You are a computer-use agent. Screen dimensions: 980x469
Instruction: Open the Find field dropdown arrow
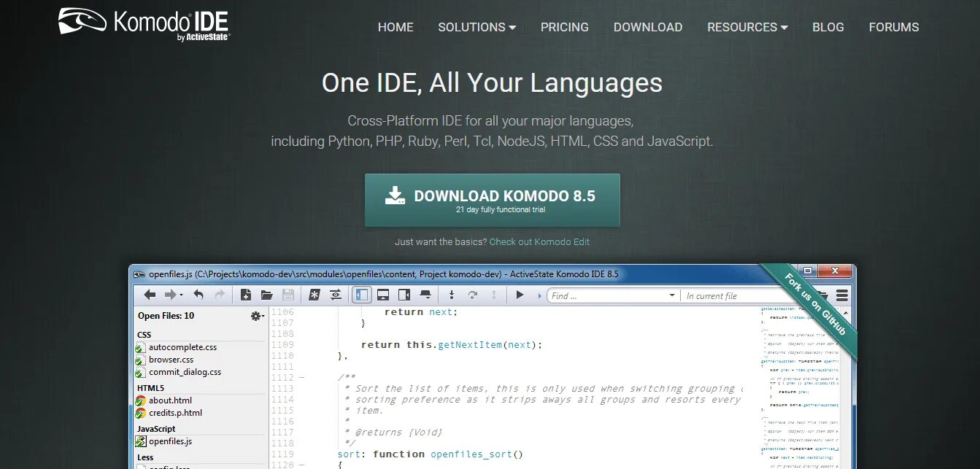pos(672,295)
